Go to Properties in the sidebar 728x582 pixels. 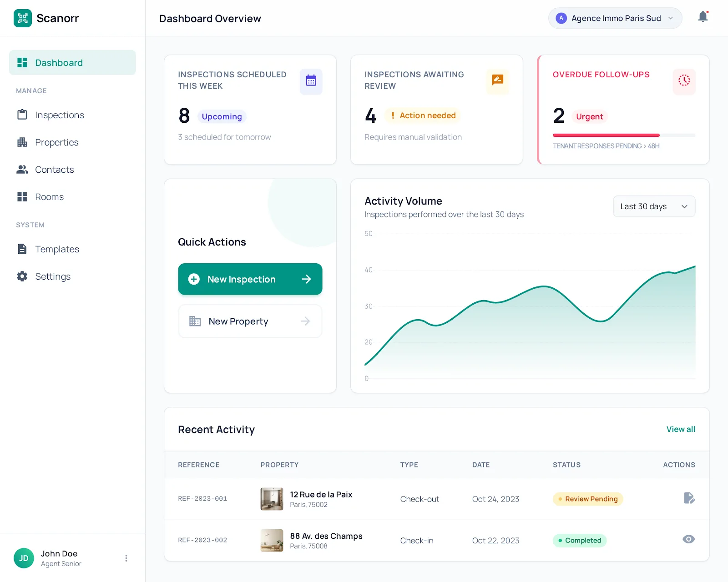[56, 142]
